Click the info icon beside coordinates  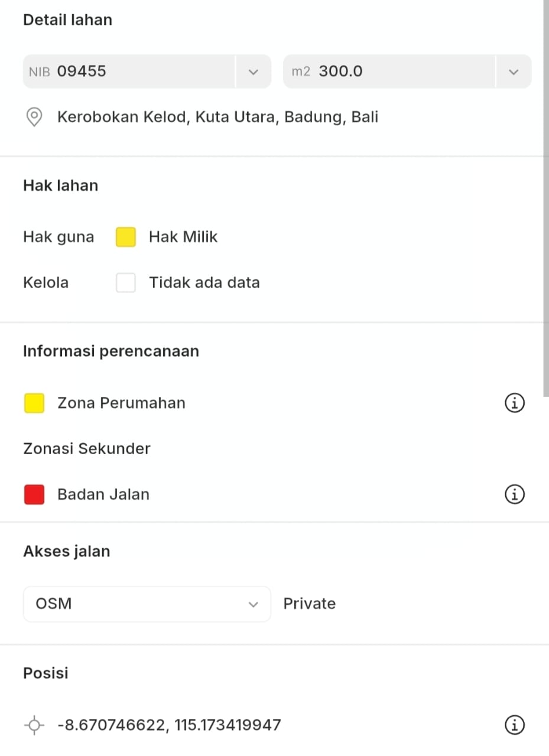(515, 725)
